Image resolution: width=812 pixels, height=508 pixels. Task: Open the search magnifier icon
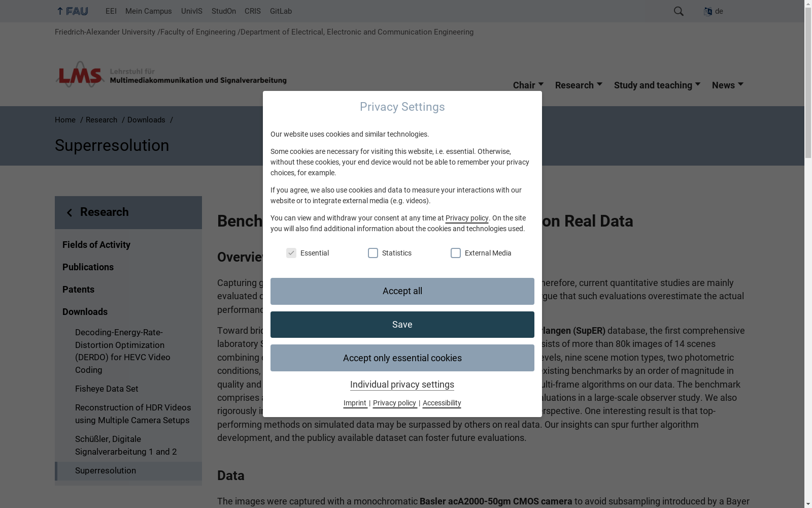click(679, 11)
